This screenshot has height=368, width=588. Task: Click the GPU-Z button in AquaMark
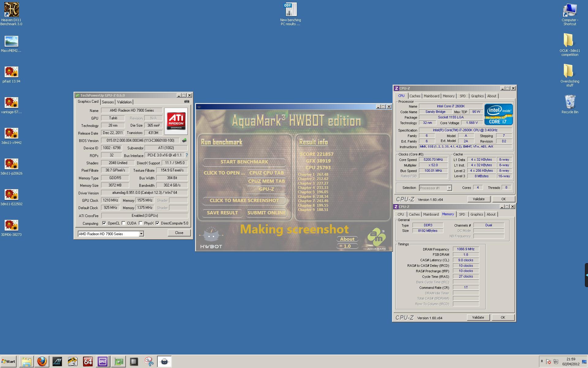coord(266,189)
